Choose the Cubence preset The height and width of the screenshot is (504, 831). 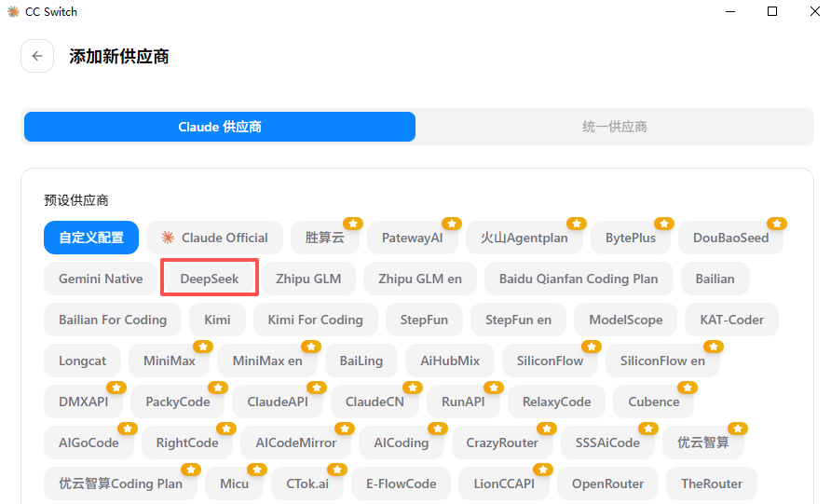(x=653, y=402)
